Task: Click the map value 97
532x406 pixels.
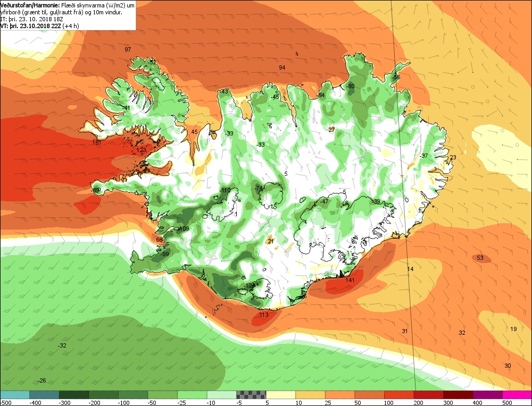Action: pos(128,49)
